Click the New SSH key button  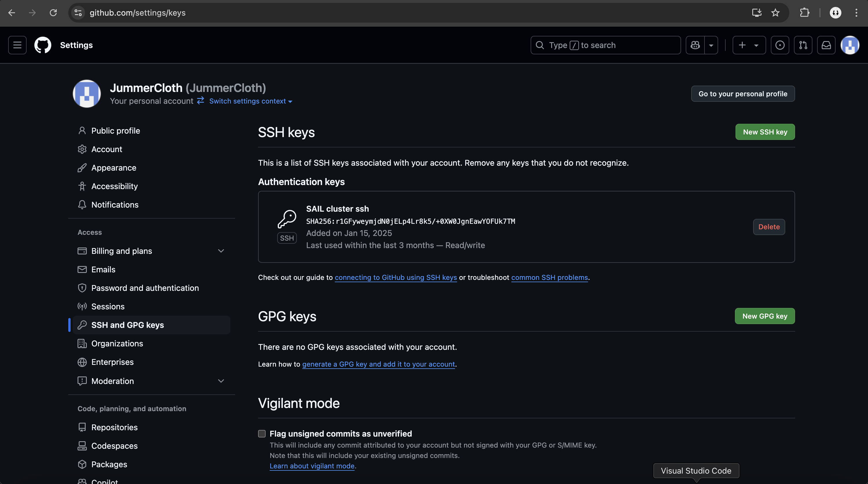[765, 132]
